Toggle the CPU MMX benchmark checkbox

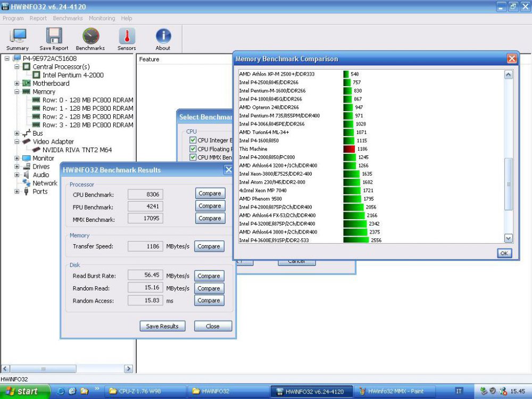(x=193, y=157)
